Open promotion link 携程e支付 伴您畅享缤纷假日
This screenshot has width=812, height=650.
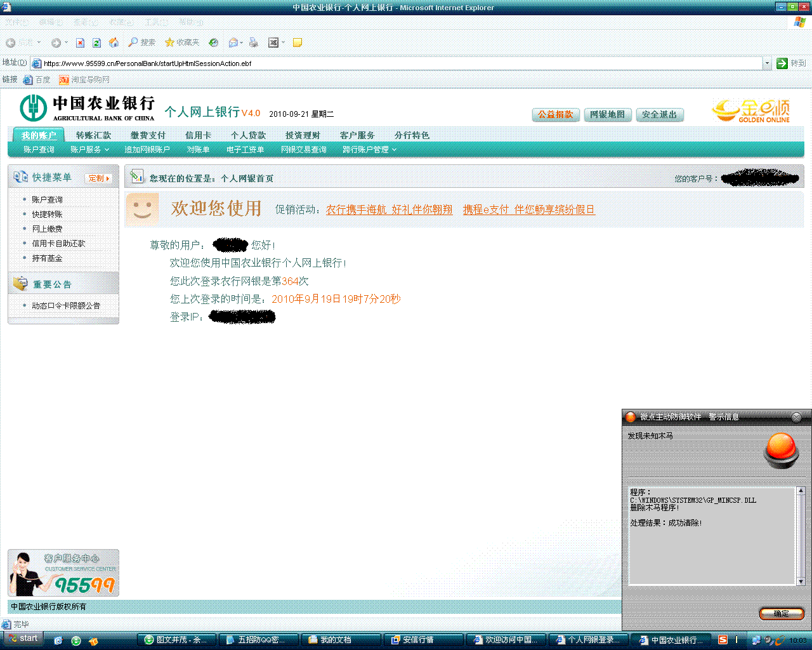click(x=529, y=209)
